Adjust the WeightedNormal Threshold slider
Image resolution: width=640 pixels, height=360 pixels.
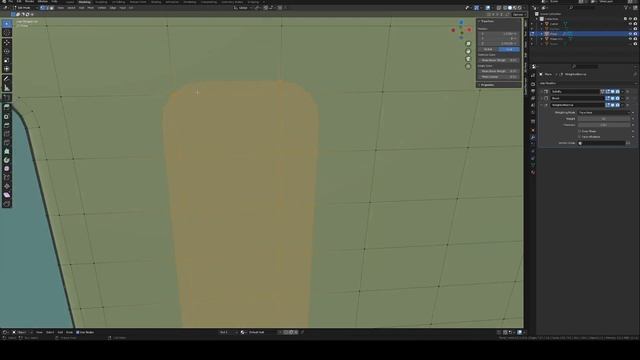coord(604,125)
